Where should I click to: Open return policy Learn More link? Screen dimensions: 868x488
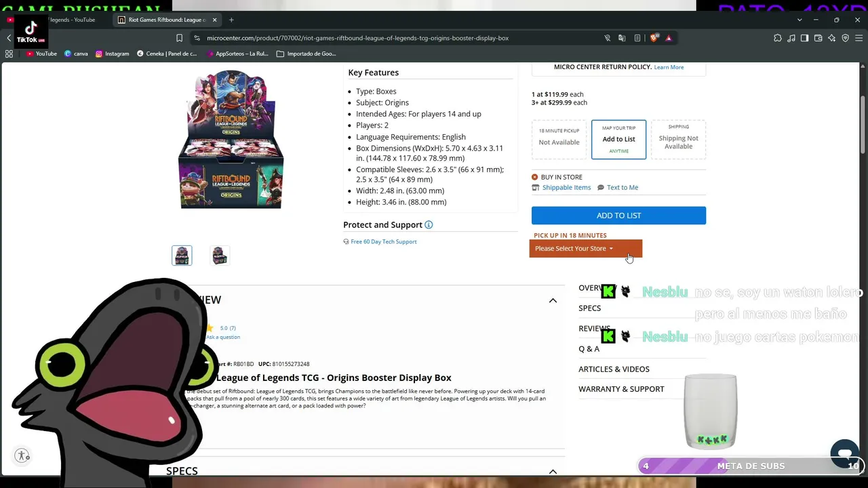point(669,67)
